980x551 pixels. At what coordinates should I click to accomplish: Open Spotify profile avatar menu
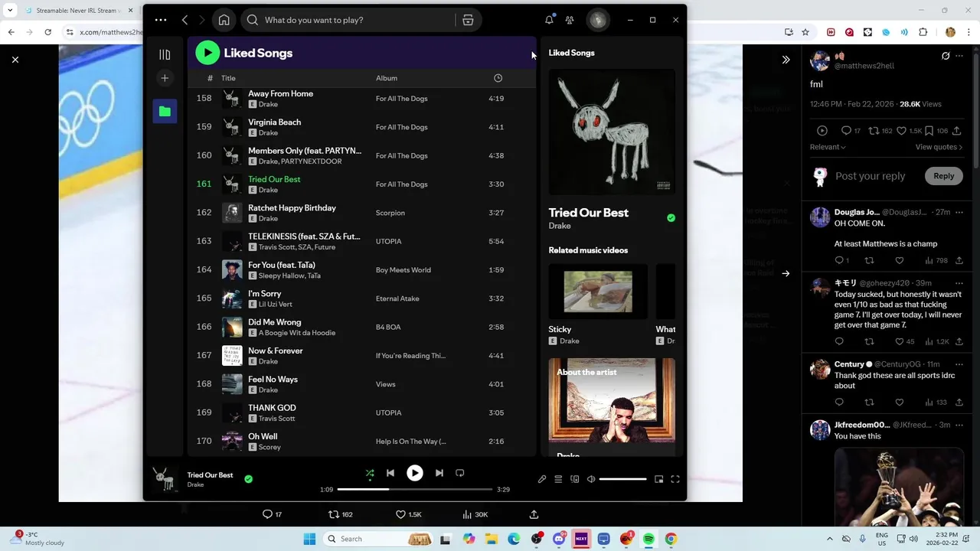598,20
